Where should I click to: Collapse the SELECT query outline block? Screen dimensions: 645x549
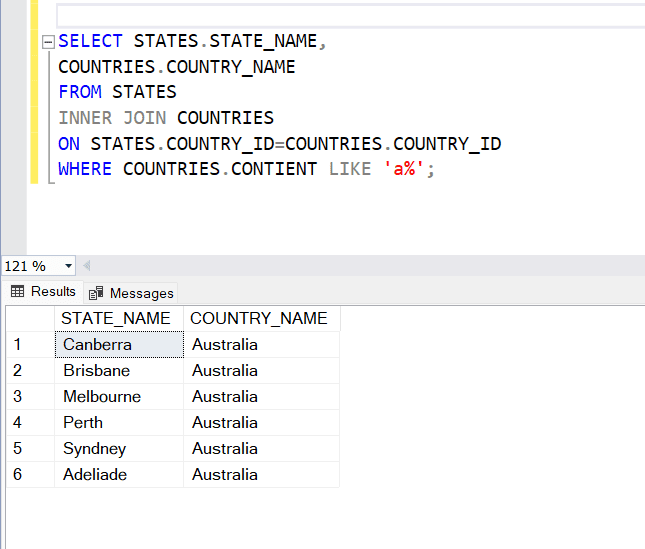(49, 42)
